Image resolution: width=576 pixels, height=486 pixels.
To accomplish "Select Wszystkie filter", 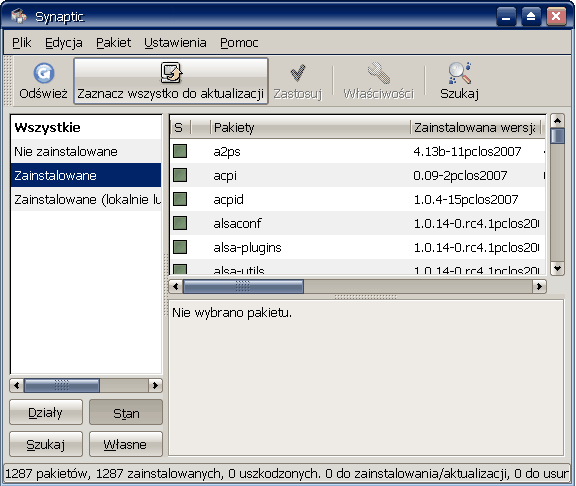I will click(x=86, y=127).
